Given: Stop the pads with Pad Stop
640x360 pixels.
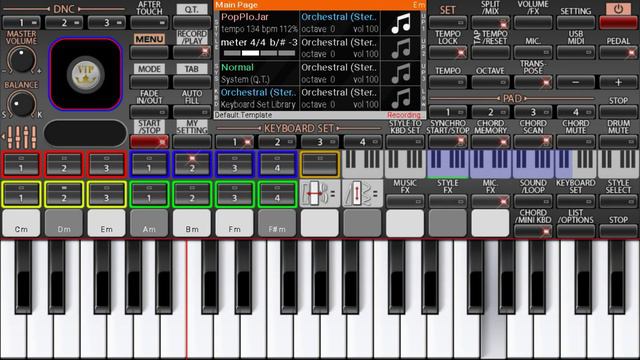Looking at the screenshot, I should (618, 111).
